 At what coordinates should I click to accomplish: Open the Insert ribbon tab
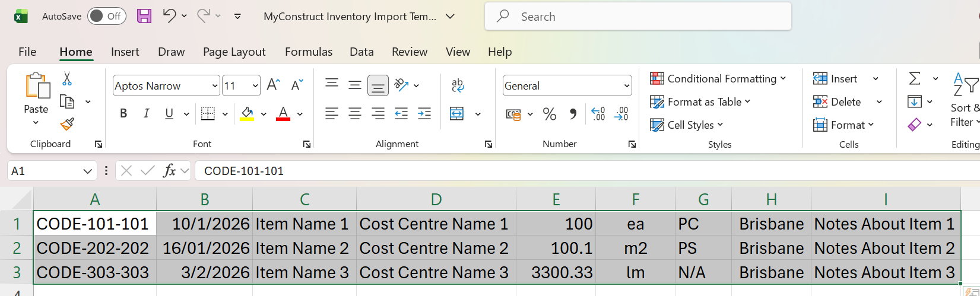[125, 52]
